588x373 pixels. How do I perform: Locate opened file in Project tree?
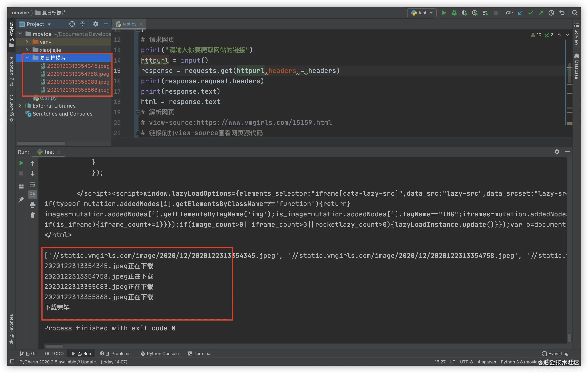[x=72, y=24]
